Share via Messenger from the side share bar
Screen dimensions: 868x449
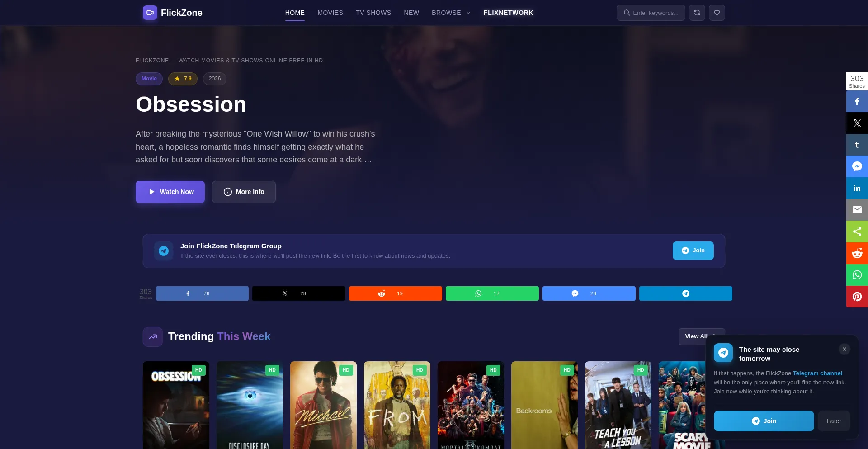[x=857, y=166]
